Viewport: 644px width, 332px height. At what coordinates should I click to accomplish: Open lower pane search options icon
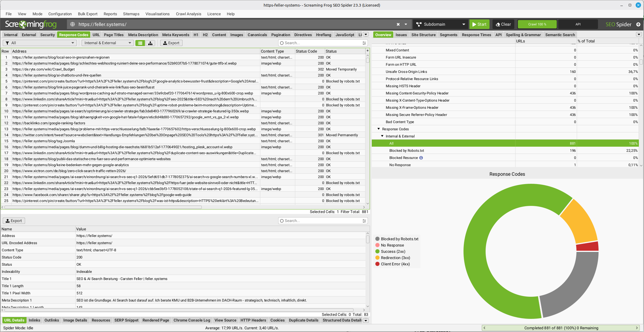coord(364,221)
